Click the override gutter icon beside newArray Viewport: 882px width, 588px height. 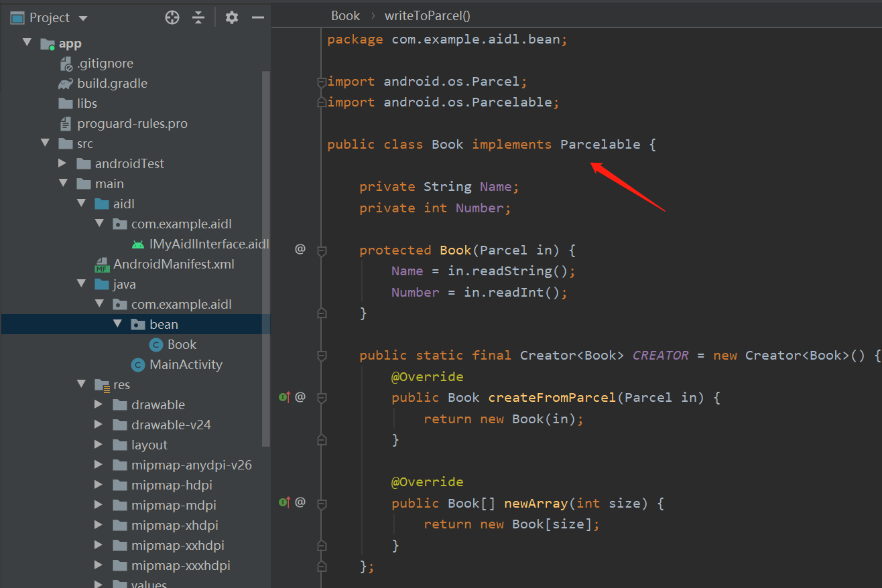(x=284, y=503)
